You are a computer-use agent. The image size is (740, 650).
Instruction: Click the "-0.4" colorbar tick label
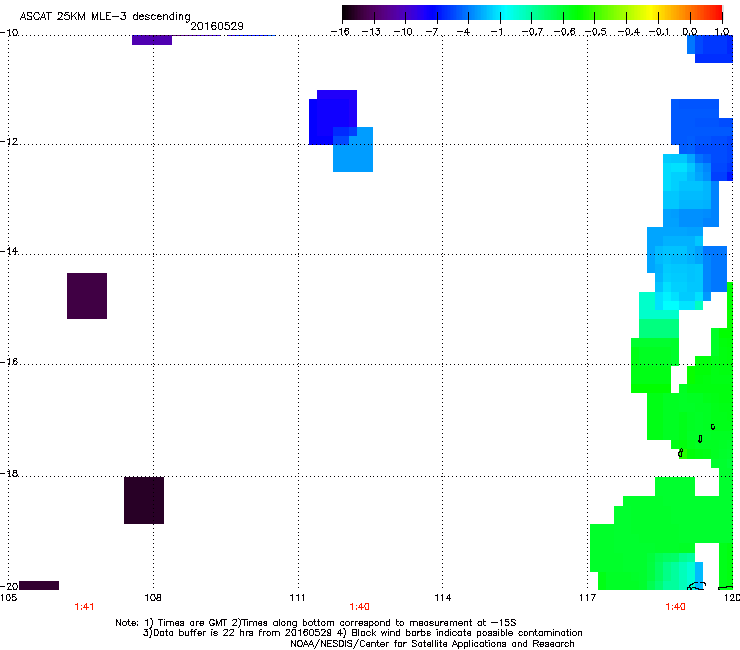(629, 32)
